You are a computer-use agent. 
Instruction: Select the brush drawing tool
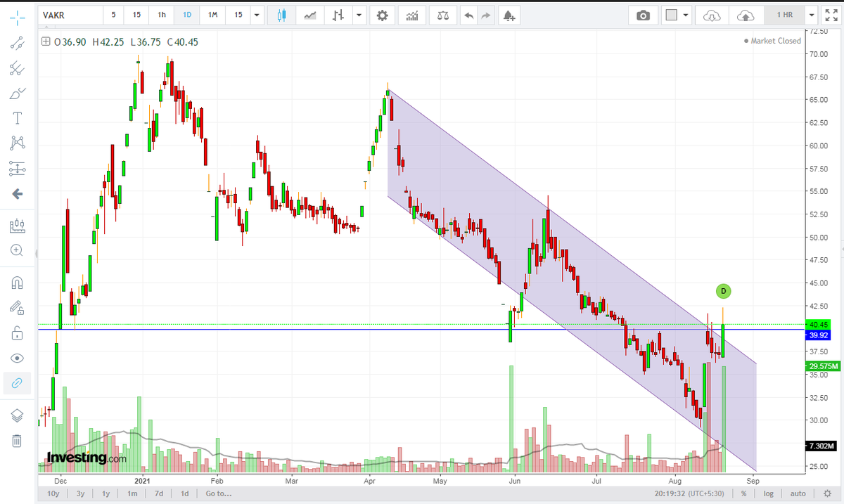tap(18, 93)
